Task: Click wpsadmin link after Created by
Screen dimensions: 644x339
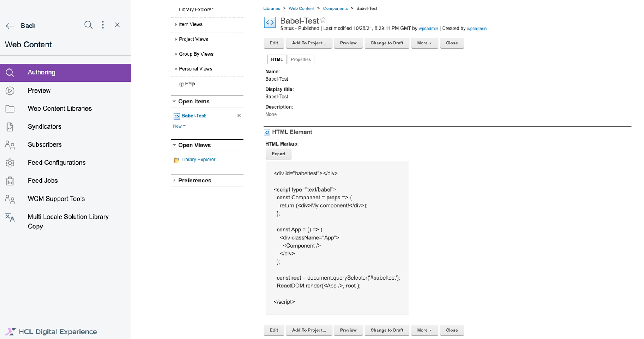Action: tap(477, 29)
